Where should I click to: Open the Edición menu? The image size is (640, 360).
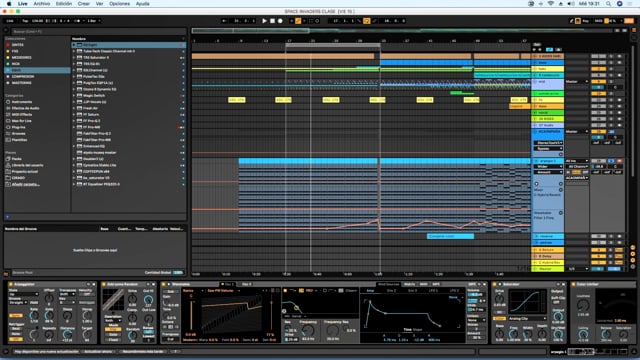click(64, 4)
